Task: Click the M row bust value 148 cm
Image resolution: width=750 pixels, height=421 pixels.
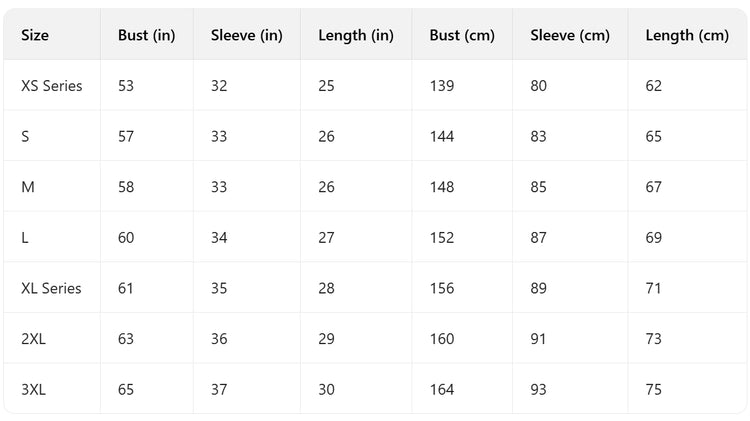Action: 442,187
